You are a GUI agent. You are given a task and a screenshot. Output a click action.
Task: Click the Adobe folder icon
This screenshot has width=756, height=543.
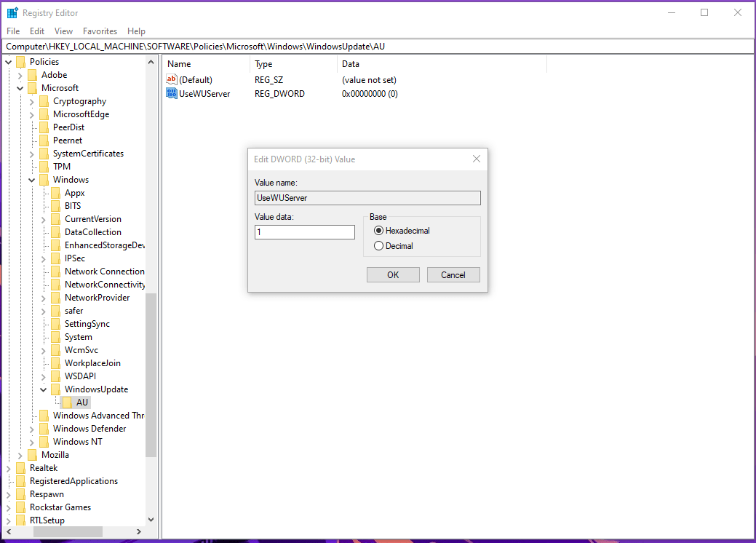tap(32, 75)
